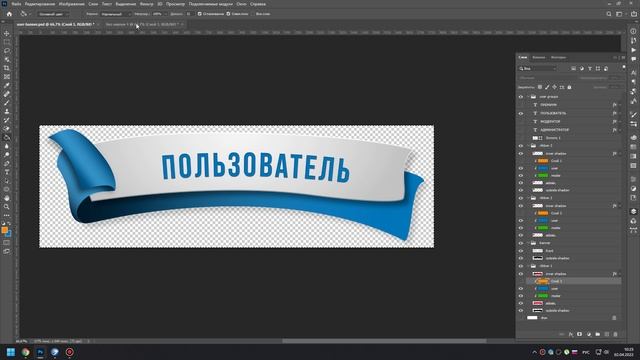Toggle the Смеж.пикс checkbox
Viewport: 640px width, 360px height.
pos(228,14)
